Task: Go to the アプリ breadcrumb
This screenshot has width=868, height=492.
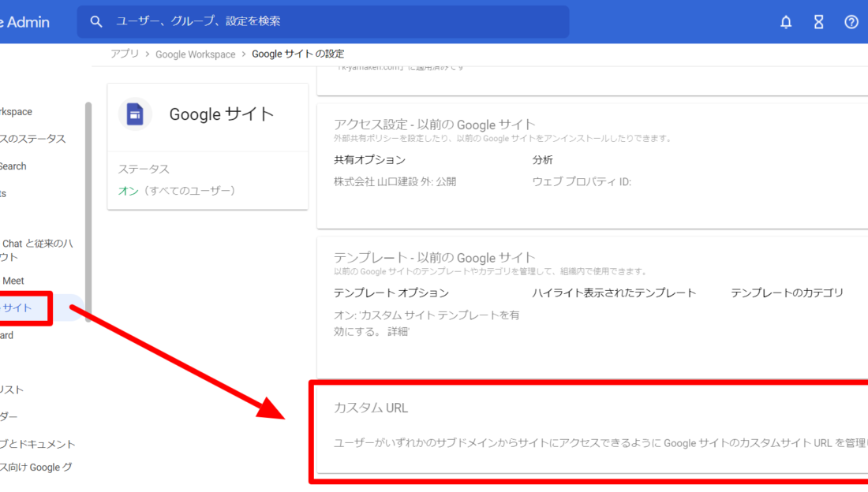Action: [125, 54]
